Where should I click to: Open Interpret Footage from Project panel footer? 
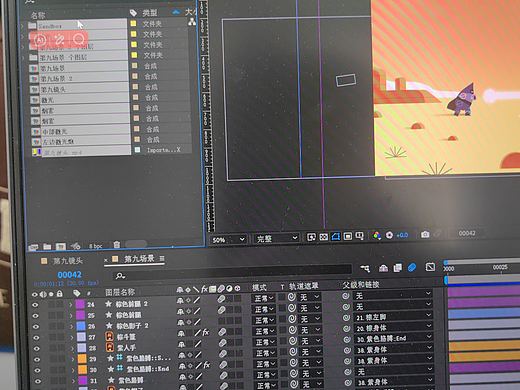pyautogui.click(x=33, y=247)
